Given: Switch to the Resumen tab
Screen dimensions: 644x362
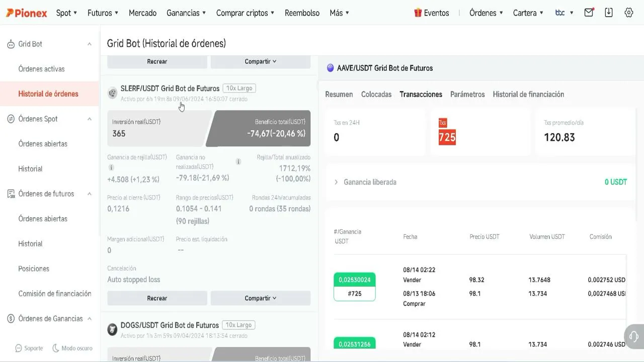Looking at the screenshot, I should click(x=339, y=95).
